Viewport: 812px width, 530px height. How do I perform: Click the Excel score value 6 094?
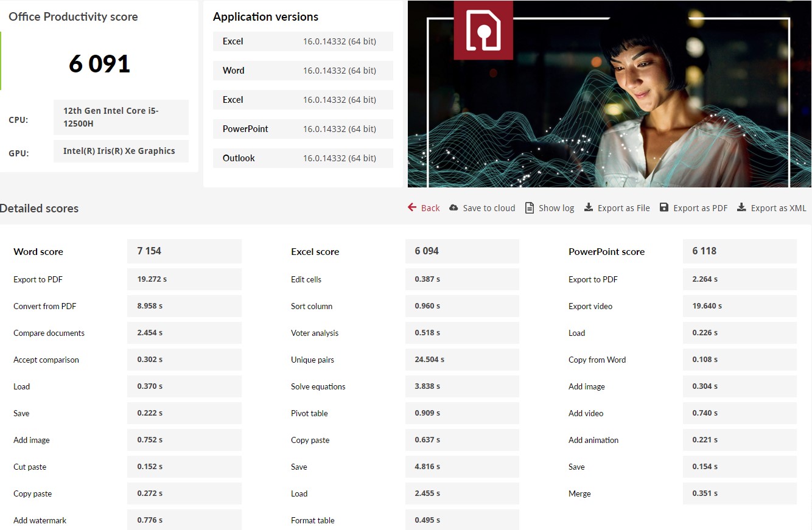coord(462,251)
